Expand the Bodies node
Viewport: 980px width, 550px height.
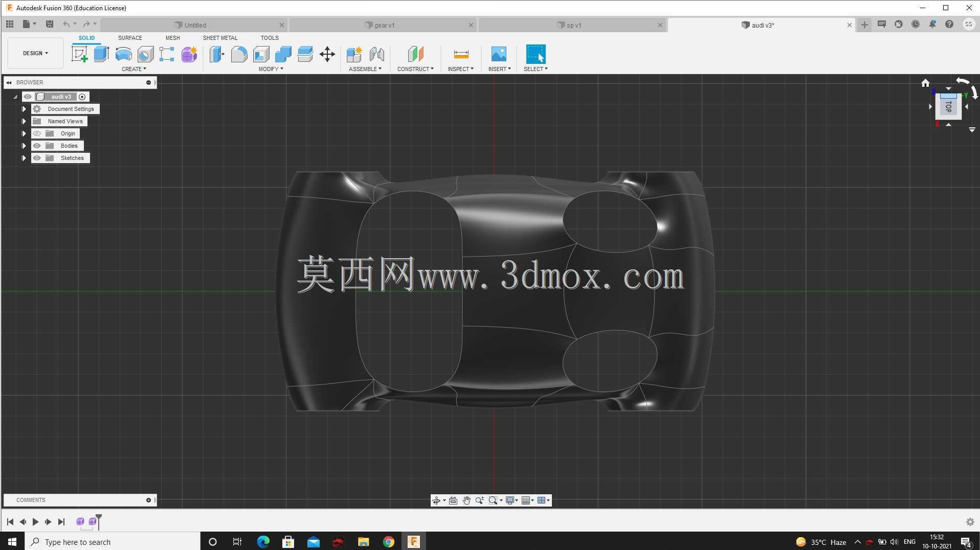pos(24,146)
